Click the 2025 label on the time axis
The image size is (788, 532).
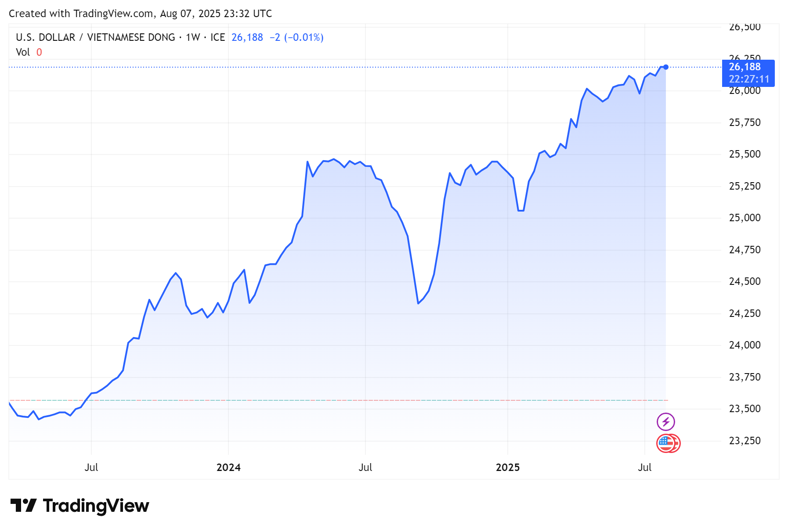tap(507, 467)
